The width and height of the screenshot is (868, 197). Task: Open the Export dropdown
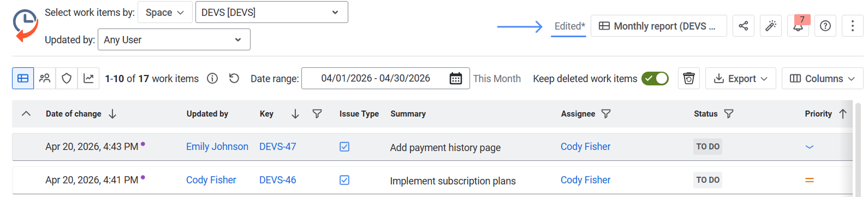(741, 78)
